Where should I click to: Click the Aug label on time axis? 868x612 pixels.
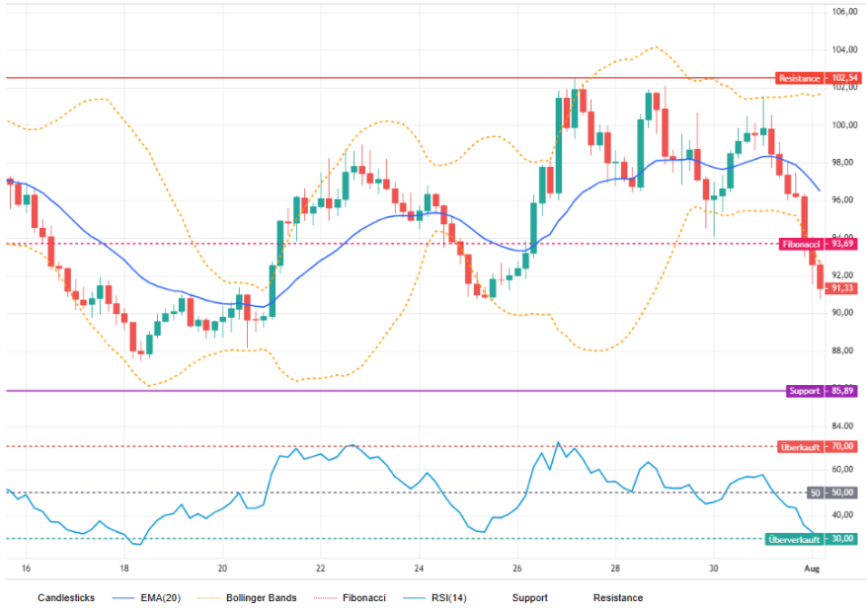coord(812,569)
